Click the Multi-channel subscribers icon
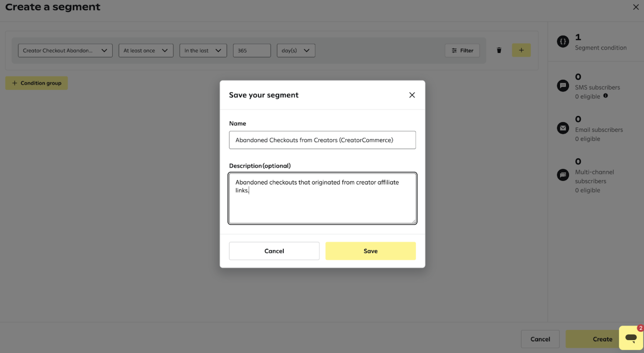The height and width of the screenshot is (353, 644). tap(563, 175)
